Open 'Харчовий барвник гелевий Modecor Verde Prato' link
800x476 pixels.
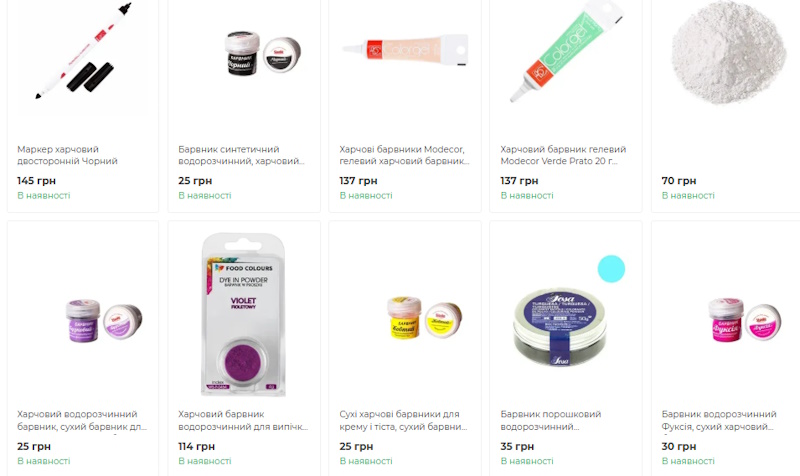(x=563, y=155)
